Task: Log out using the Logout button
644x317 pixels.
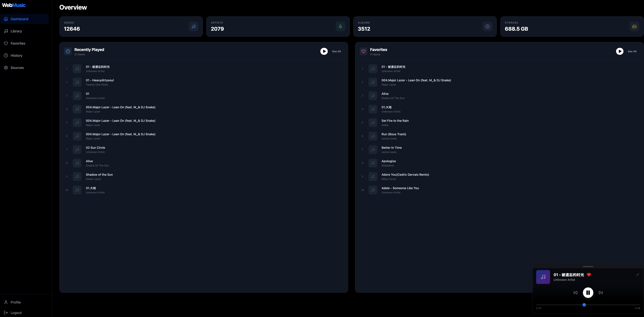Action: 16,313
